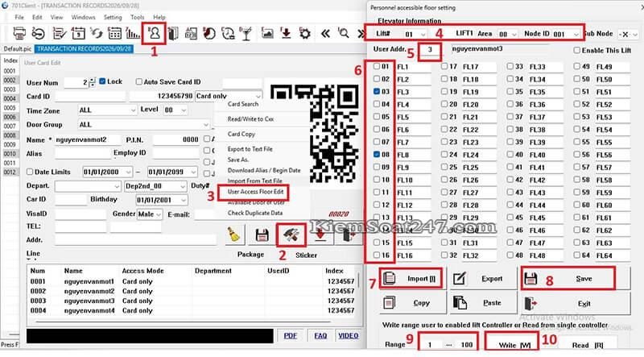Open the File menu
644x357 pixels.
[x=19, y=17]
